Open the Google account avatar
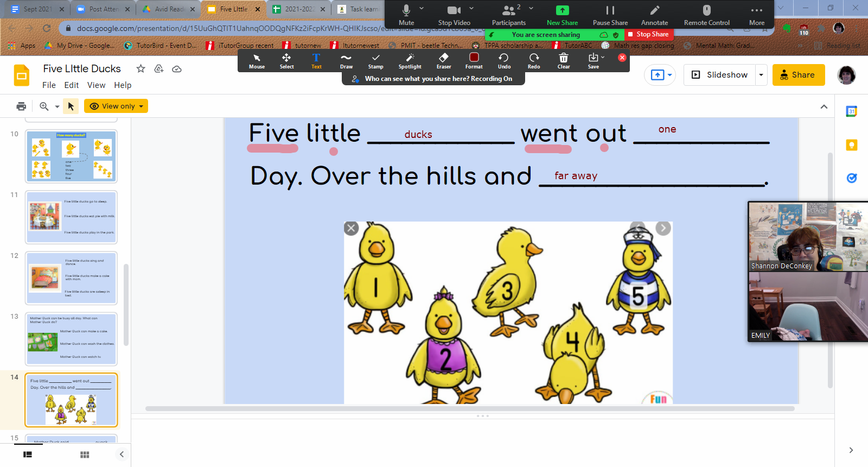This screenshot has width=868, height=467. click(846, 75)
